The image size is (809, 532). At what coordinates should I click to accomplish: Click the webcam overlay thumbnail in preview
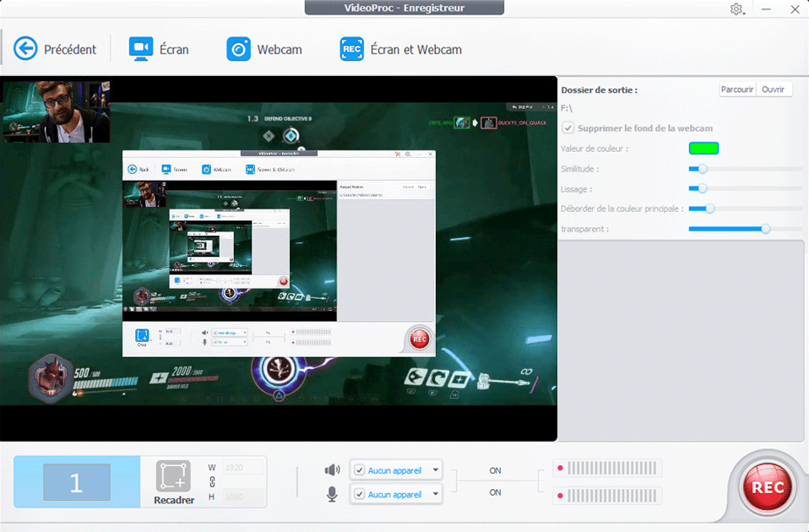[57, 111]
